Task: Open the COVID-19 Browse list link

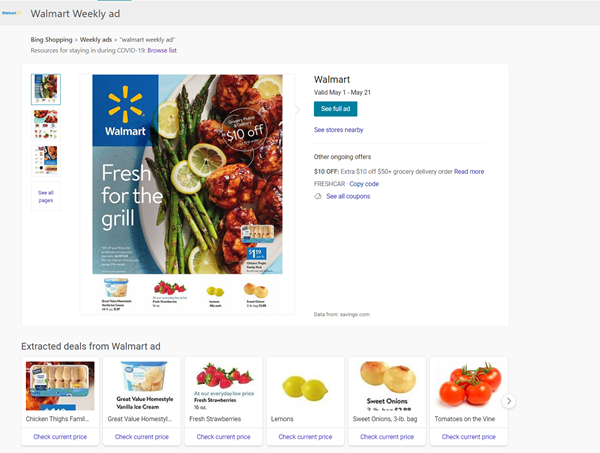Action: click(162, 49)
